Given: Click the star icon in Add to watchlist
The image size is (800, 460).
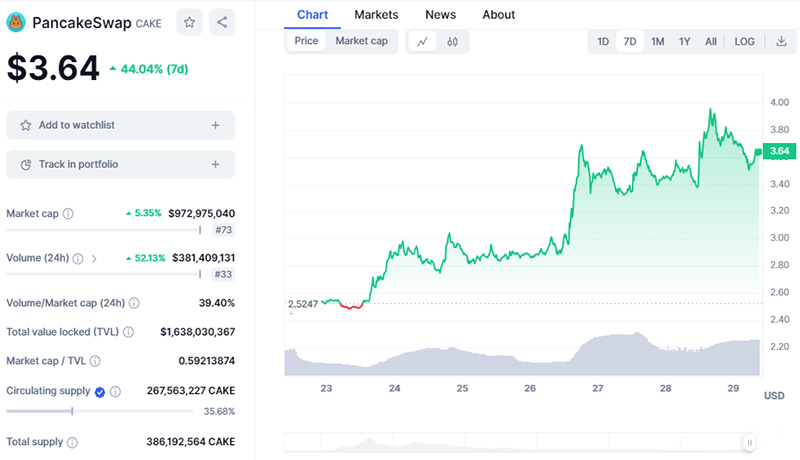Looking at the screenshot, I should pos(26,125).
